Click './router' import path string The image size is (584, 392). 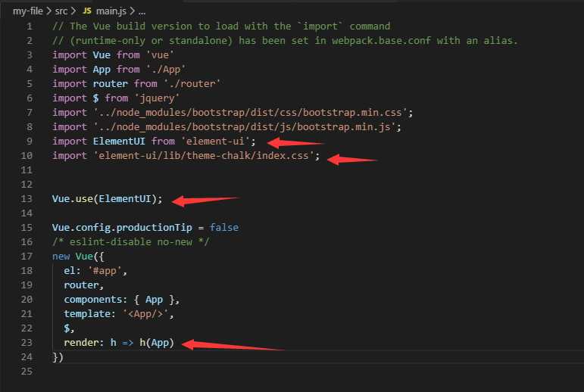[192, 84]
